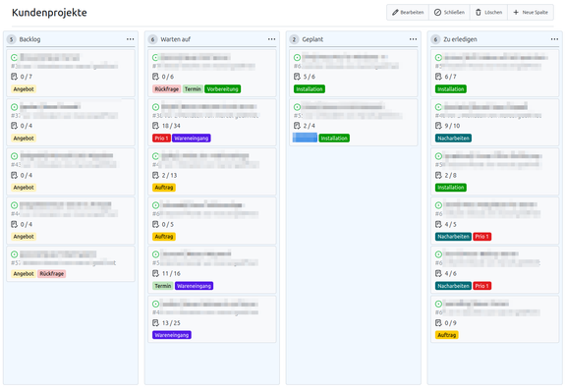Click the checklist icon beside 0 / 9
The height and width of the screenshot is (392, 566).
[438, 322]
